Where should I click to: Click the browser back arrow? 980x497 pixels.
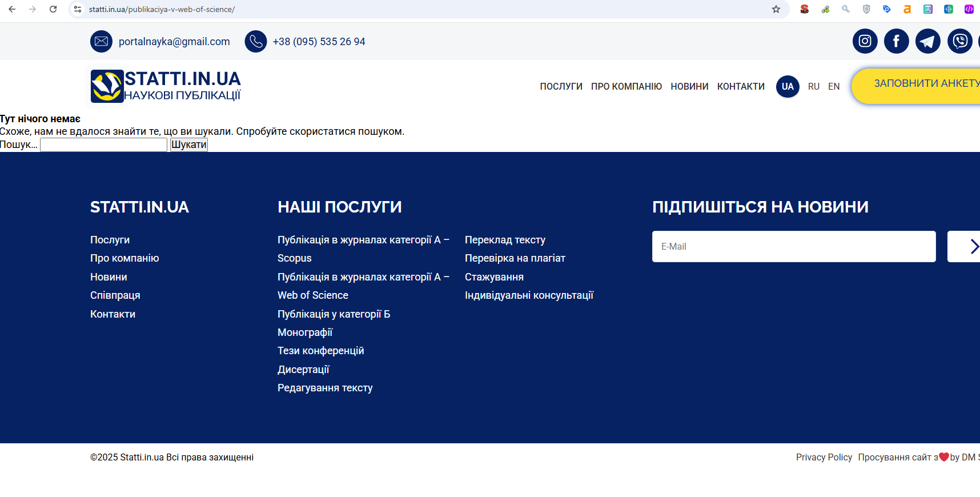pos(12,9)
